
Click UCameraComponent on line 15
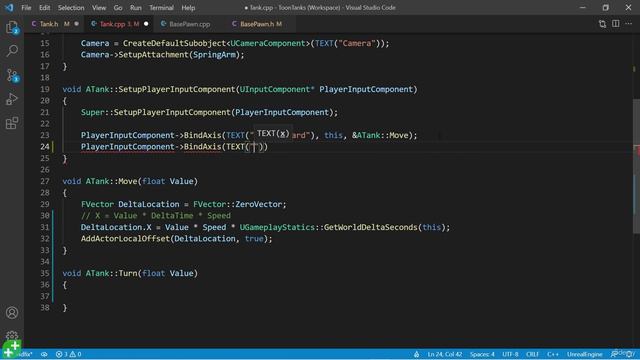[x=268, y=43]
